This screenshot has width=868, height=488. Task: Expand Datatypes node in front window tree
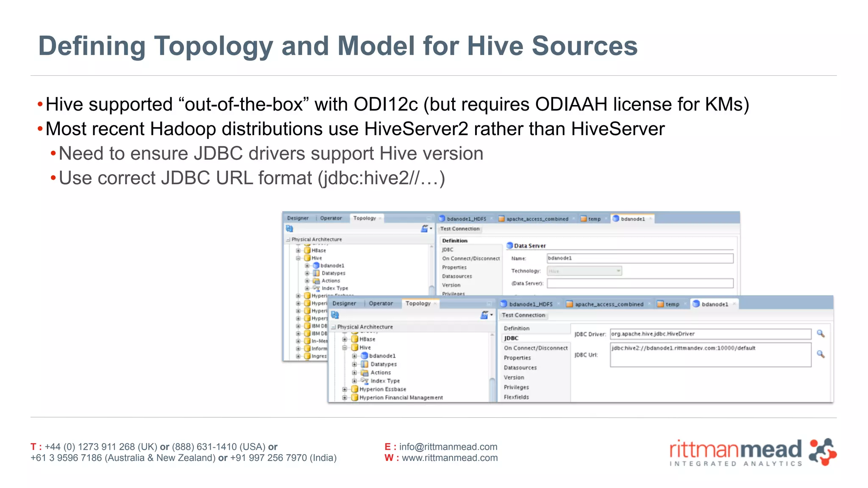[354, 364]
